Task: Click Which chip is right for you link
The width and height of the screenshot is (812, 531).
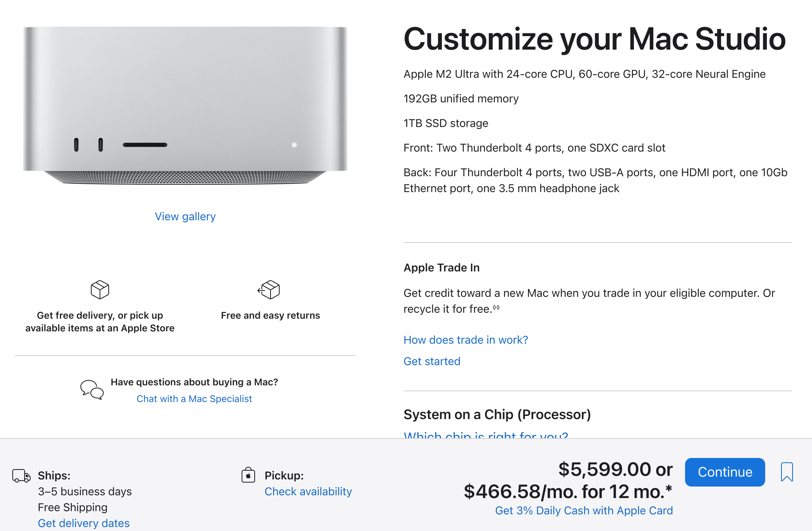Action: pyautogui.click(x=486, y=435)
